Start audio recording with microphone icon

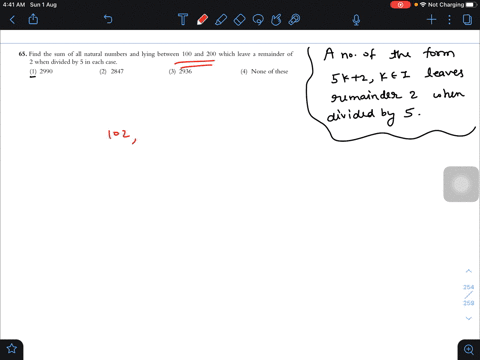pyautogui.click(x=356, y=20)
